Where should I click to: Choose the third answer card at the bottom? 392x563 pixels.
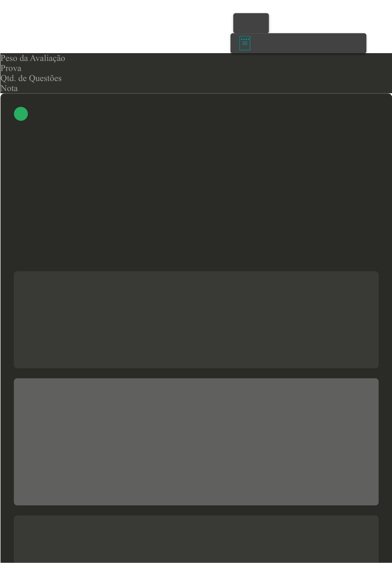[x=196, y=539]
